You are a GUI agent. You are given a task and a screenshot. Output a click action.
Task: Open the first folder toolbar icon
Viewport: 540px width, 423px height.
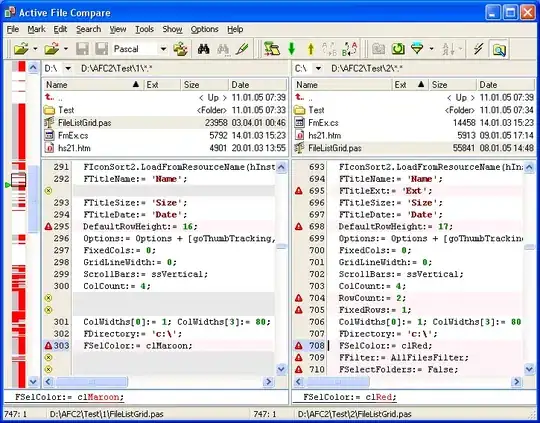[21, 49]
